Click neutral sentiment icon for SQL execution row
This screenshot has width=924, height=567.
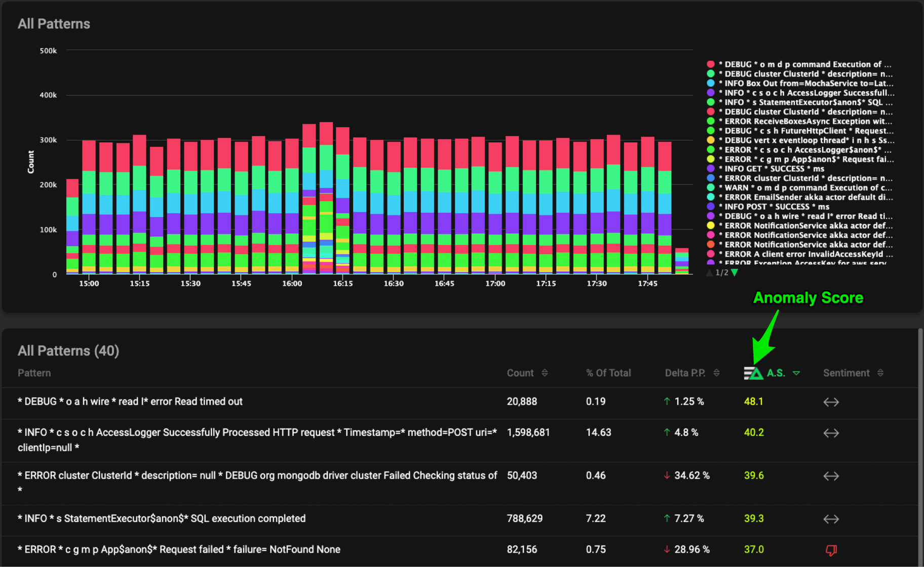click(831, 519)
